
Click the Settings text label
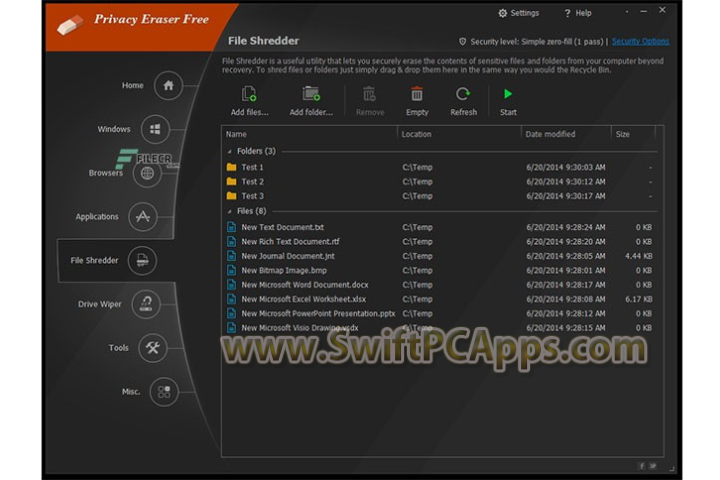pos(524,13)
